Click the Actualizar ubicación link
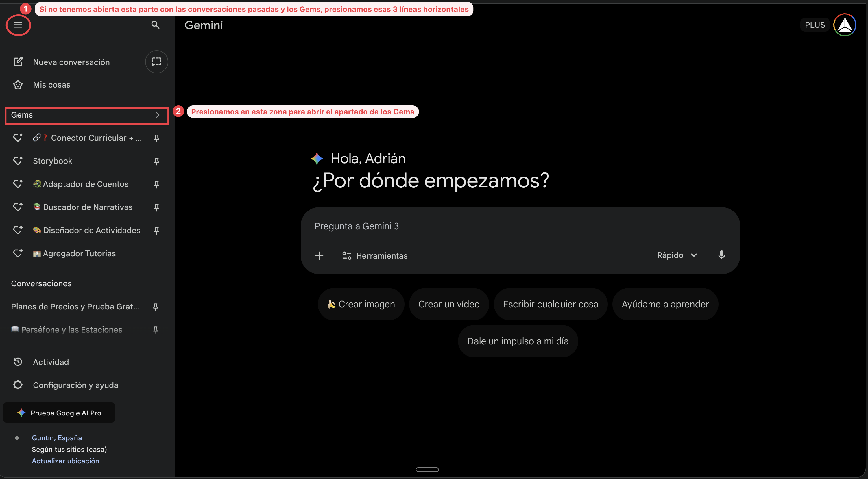The height and width of the screenshot is (479, 868). (x=65, y=461)
